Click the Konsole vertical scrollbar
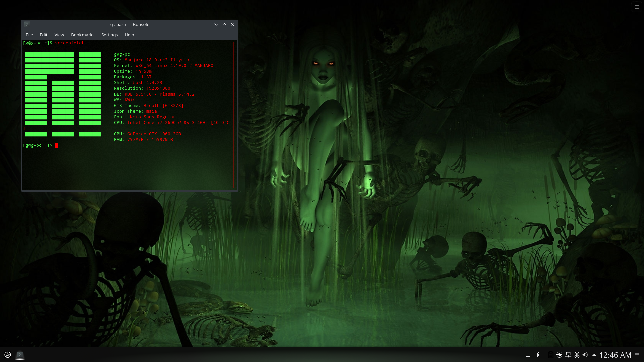The width and height of the screenshot is (644, 362). pos(234,115)
